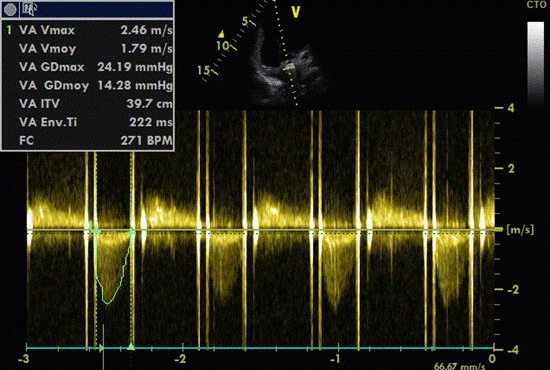Screen dimensions: 550x370
Task: Click the 15 depth marker on the sector scale
Action: (204, 70)
